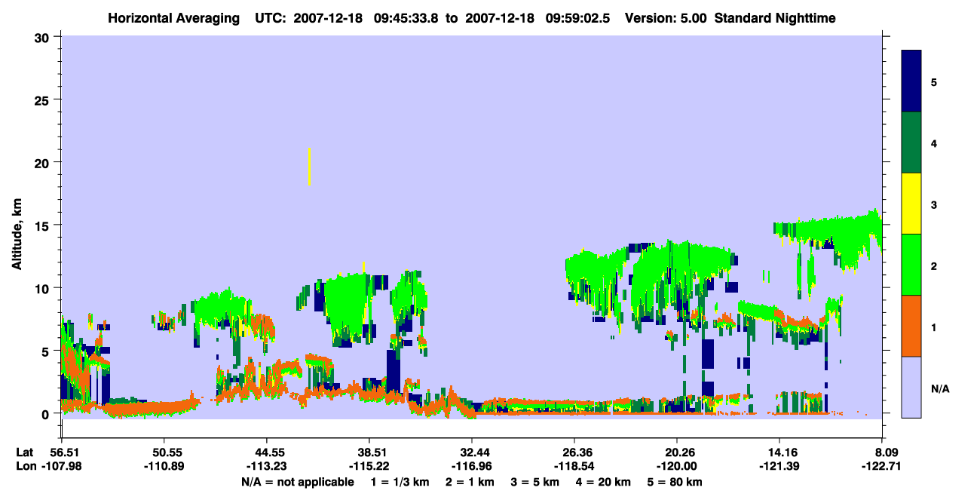The height and width of the screenshot is (503, 980).
Task: Click the latitude value '50.55'
Action: click(x=164, y=452)
